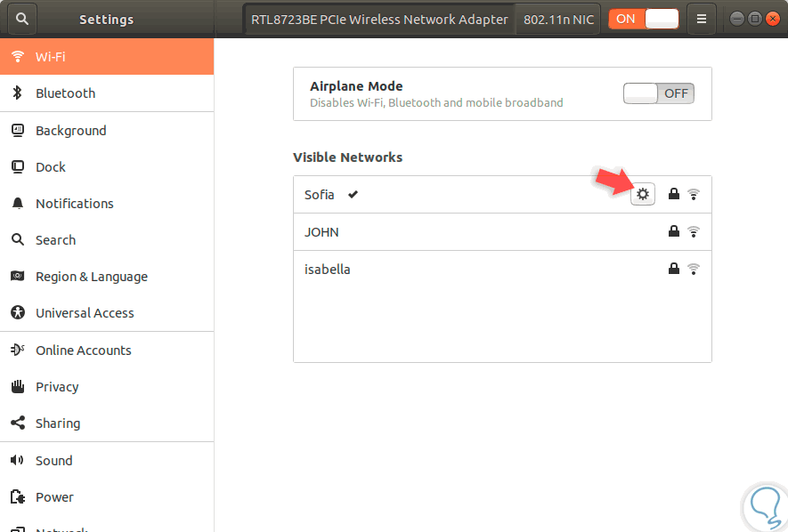Open Region & Language settings
The width and height of the screenshot is (788, 532).
point(107,277)
